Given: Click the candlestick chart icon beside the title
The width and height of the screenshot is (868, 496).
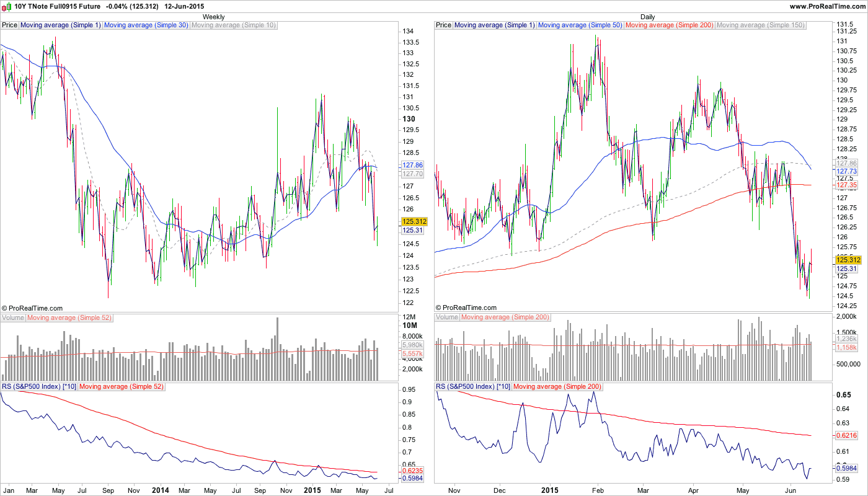Looking at the screenshot, I should (6, 6).
